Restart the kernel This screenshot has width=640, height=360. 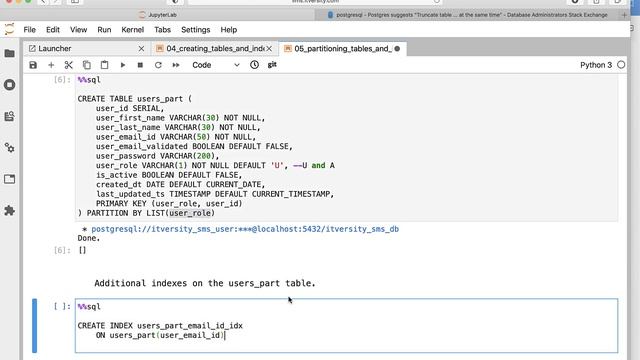coord(158,65)
